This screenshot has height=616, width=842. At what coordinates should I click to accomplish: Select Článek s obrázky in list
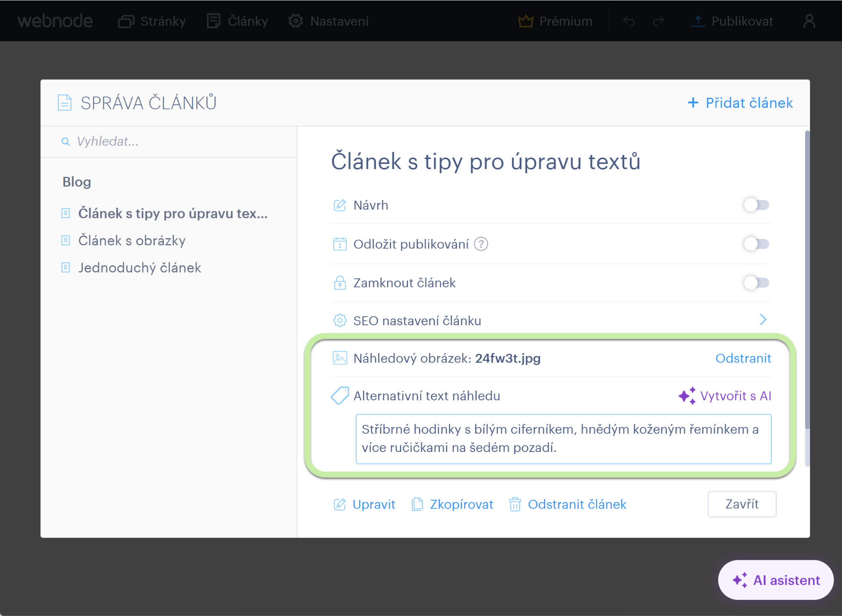point(132,241)
